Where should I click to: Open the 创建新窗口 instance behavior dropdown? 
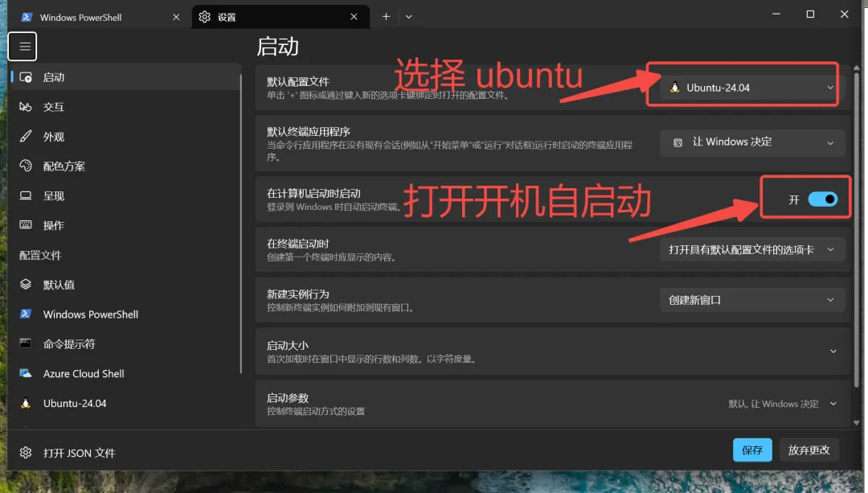[752, 300]
